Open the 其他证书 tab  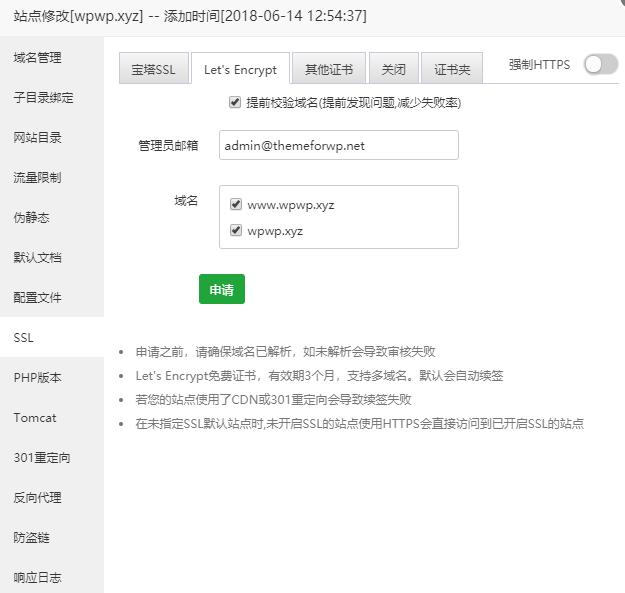(x=329, y=69)
